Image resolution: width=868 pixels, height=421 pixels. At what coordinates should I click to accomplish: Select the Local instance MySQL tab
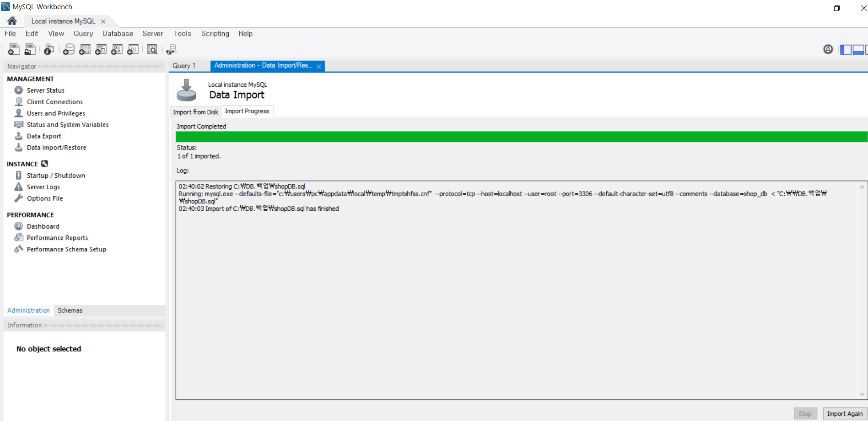pos(64,21)
